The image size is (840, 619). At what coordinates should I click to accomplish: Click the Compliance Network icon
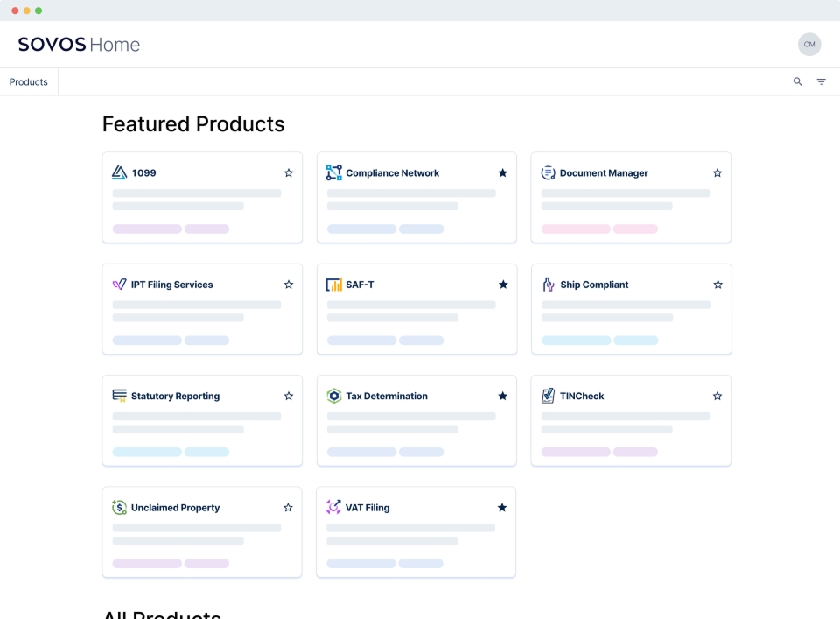[334, 173]
